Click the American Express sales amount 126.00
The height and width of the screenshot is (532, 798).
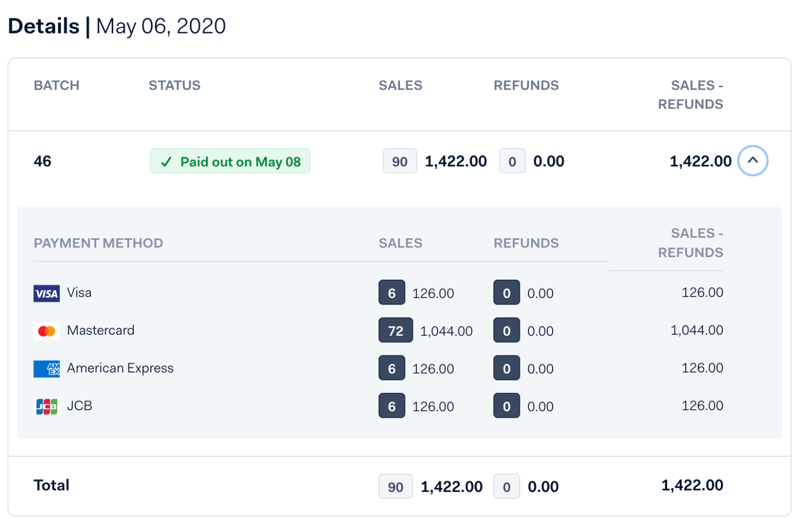(x=433, y=368)
